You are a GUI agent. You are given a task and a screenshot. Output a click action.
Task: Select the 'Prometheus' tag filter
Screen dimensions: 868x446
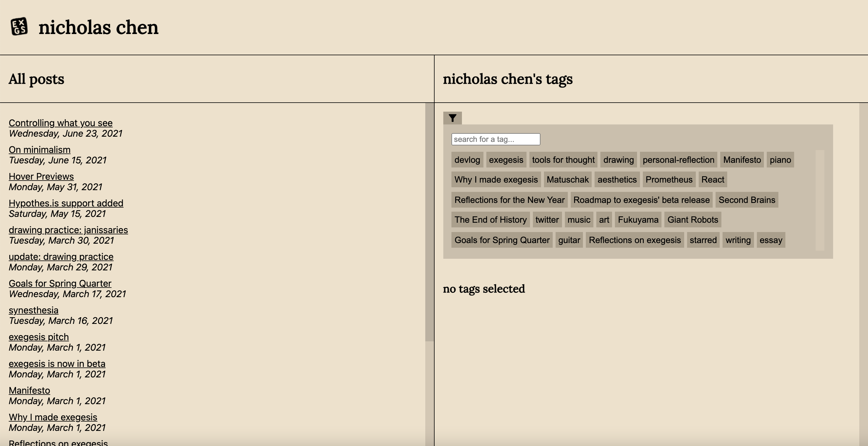(669, 179)
